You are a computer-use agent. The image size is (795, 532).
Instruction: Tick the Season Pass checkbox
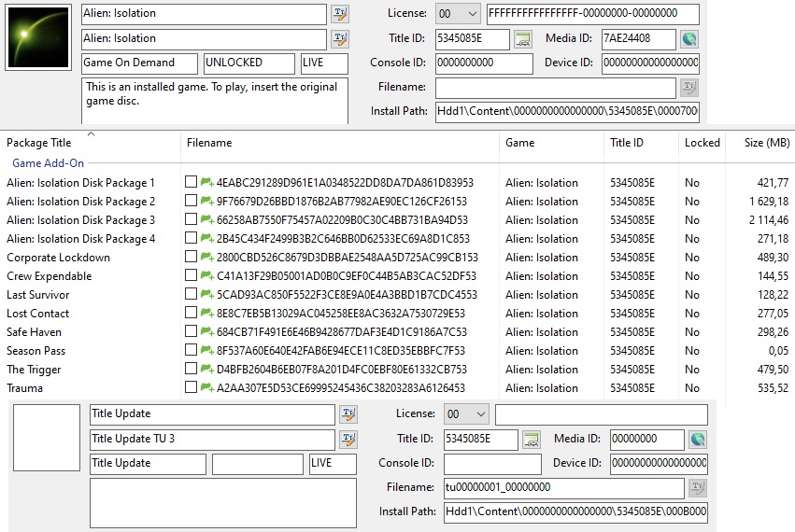(x=191, y=350)
